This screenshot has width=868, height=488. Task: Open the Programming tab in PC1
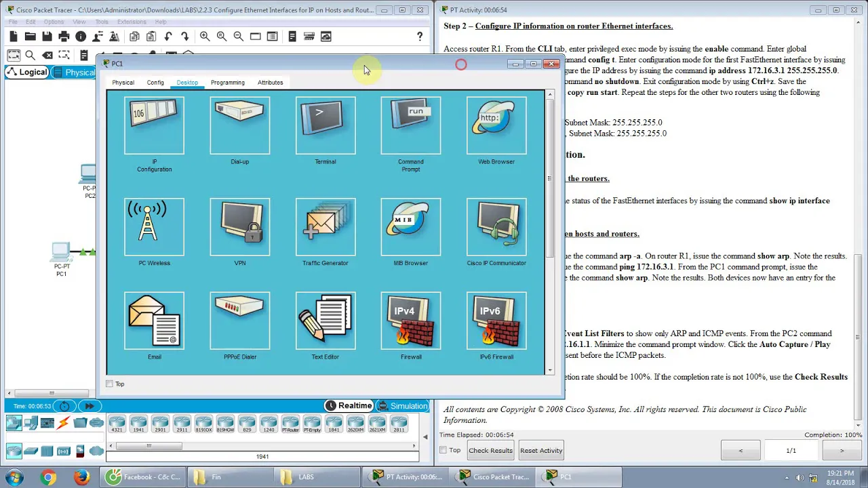(227, 83)
